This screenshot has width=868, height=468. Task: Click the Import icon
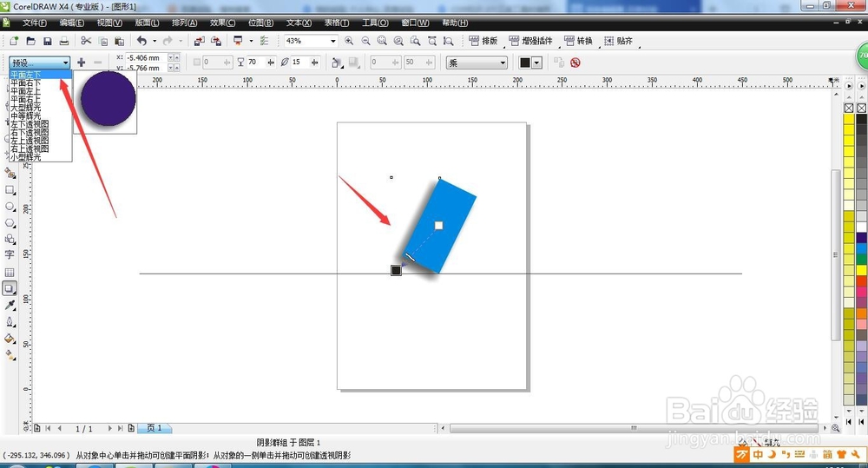tap(200, 41)
